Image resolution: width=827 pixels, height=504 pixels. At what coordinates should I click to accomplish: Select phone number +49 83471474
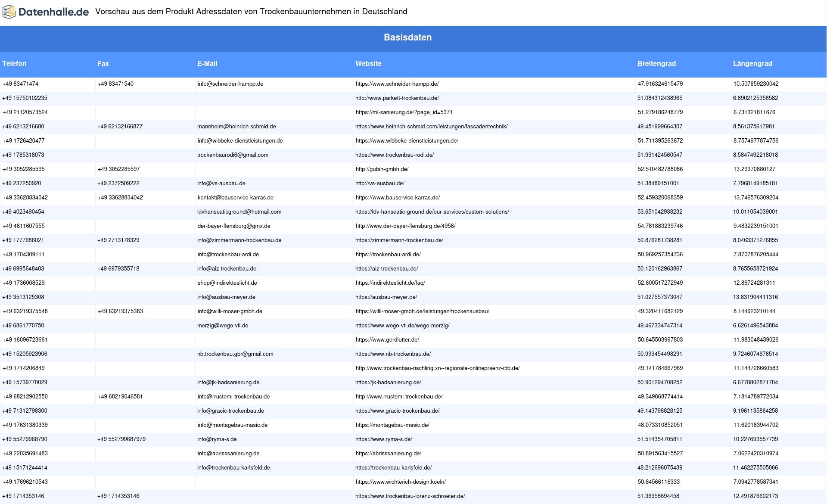pyautogui.click(x=20, y=84)
